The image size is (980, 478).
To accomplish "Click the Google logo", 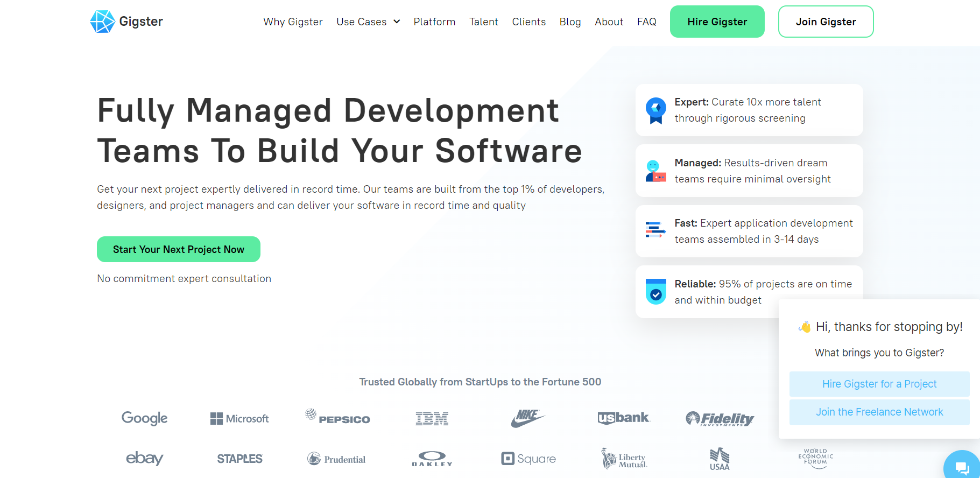I will pyautogui.click(x=144, y=418).
